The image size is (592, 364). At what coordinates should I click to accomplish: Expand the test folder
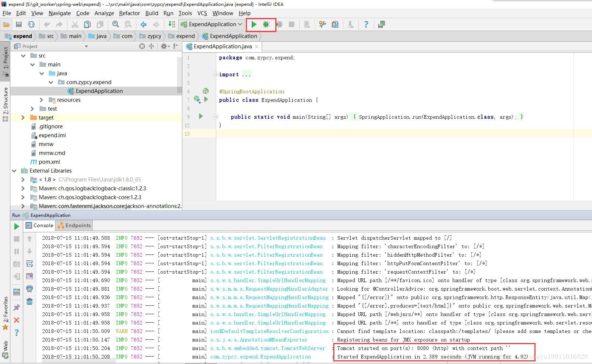coord(32,109)
